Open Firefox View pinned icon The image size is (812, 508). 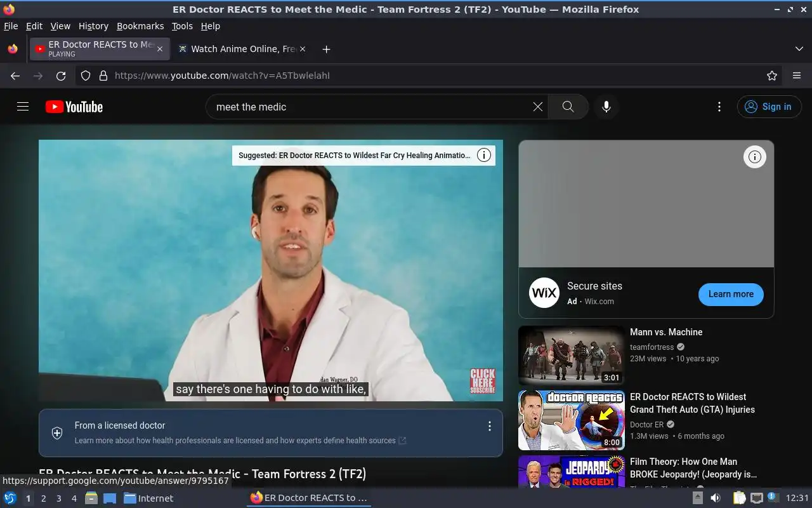[x=13, y=49]
